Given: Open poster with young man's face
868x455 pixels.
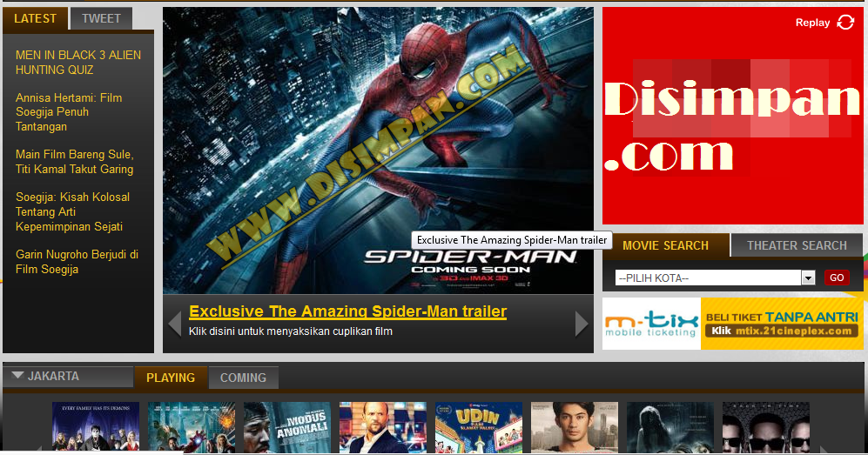Looking at the screenshot, I should pyautogui.click(x=575, y=427).
